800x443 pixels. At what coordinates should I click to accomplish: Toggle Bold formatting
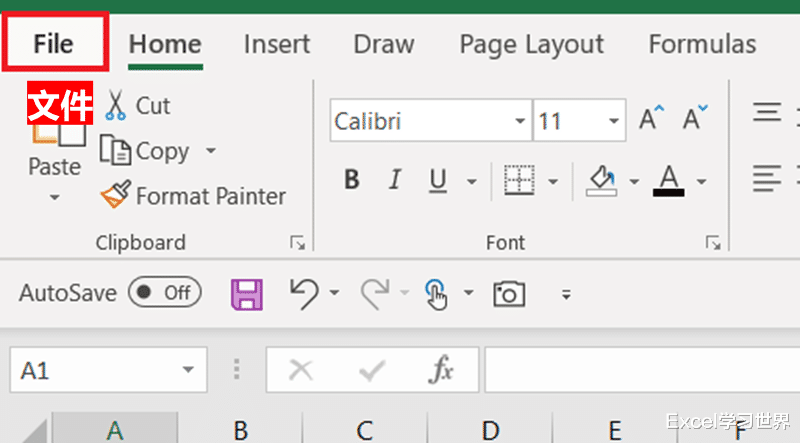(x=352, y=180)
